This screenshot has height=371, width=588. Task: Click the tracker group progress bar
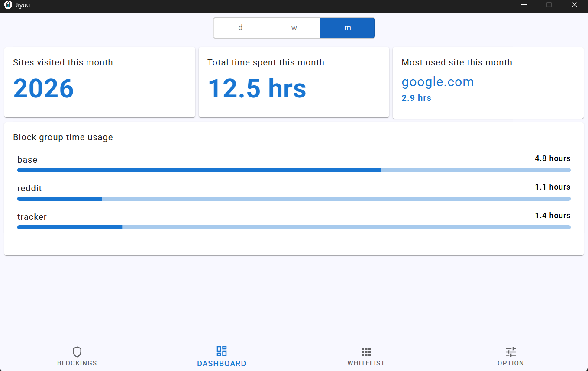click(294, 227)
